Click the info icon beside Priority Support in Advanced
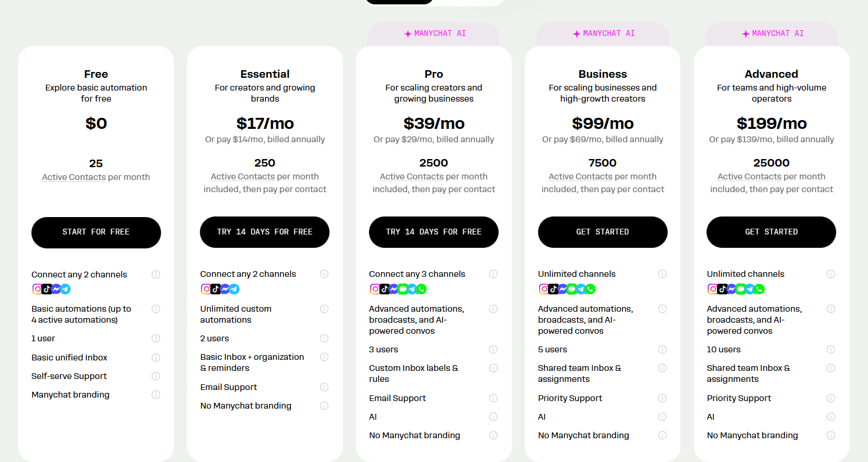The width and height of the screenshot is (868, 462). pos(831,398)
